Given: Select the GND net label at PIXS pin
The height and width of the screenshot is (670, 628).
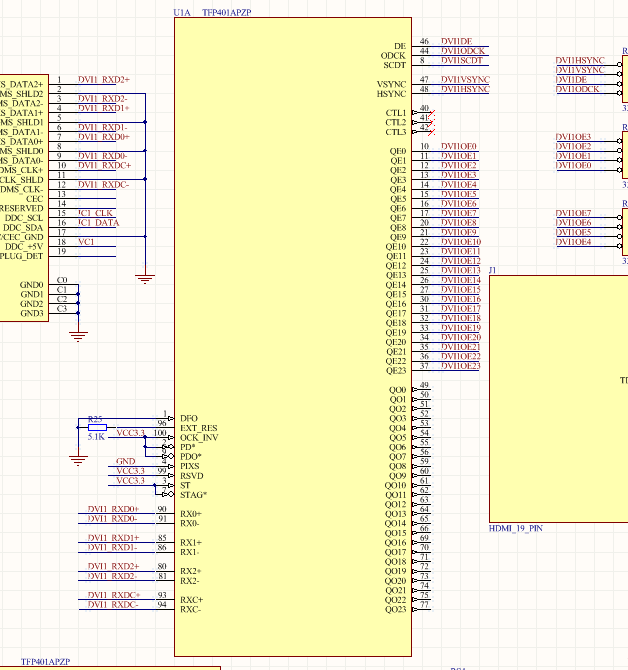Looking at the screenshot, I should 126,461.
